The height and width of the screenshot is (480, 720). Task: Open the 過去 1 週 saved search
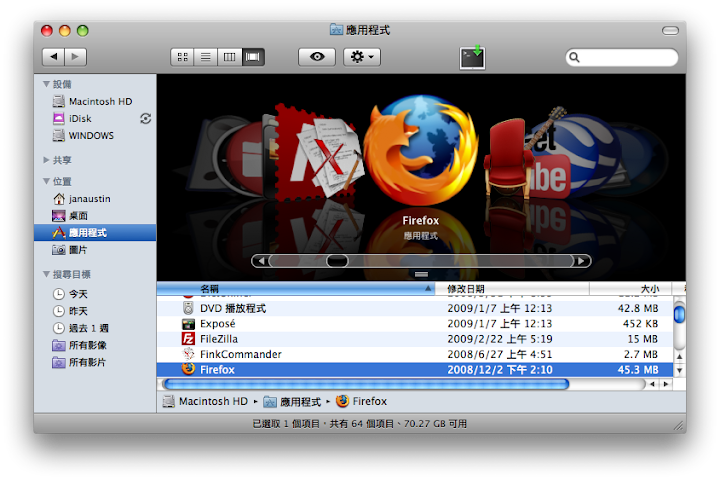(x=95, y=328)
